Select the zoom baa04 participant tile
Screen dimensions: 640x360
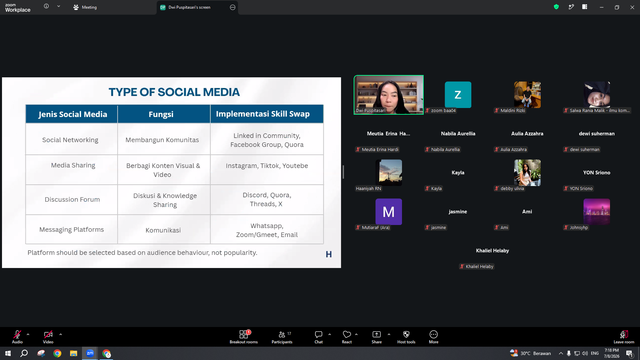coord(458,95)
